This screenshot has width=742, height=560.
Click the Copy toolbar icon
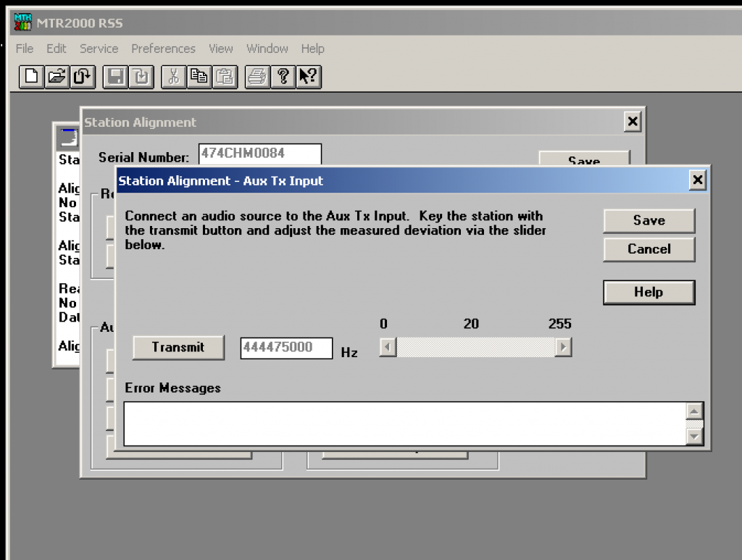199,77
